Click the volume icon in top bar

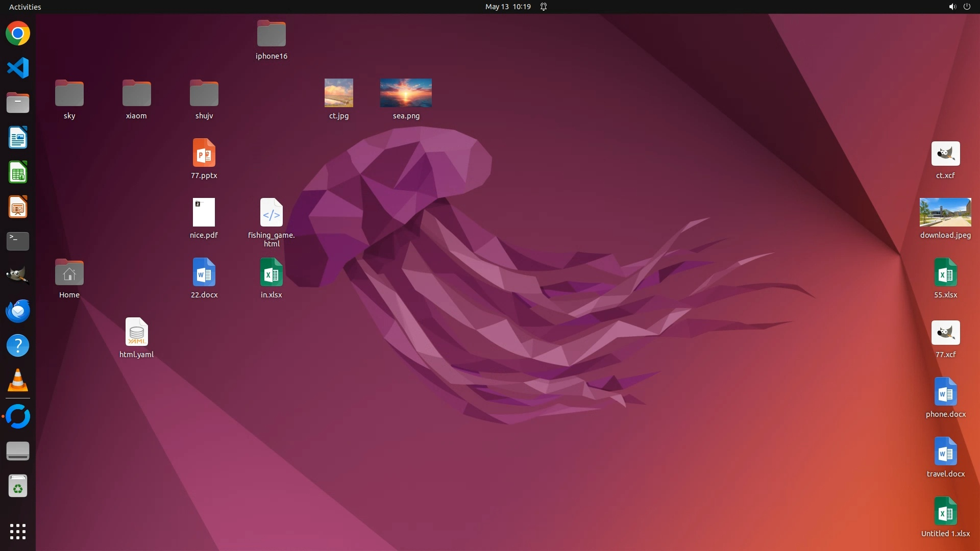point(952,7)
